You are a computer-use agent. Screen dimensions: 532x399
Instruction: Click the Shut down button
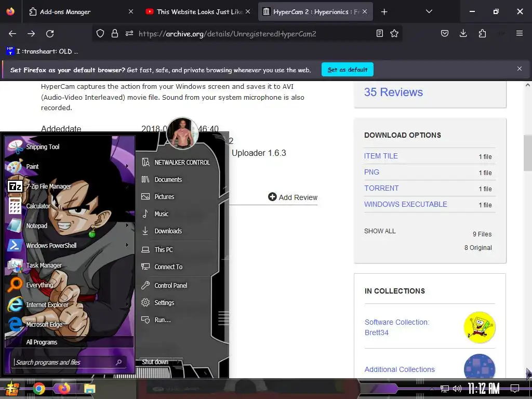tap(155, 362)
